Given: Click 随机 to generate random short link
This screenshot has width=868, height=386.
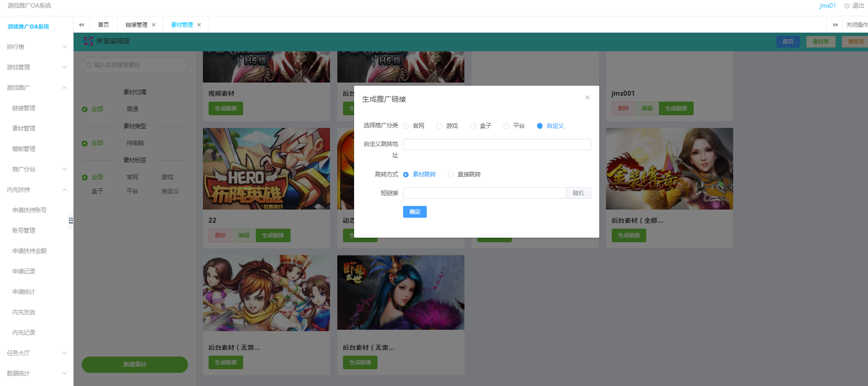Looking at the screenshot, I should tap(578, 193).
